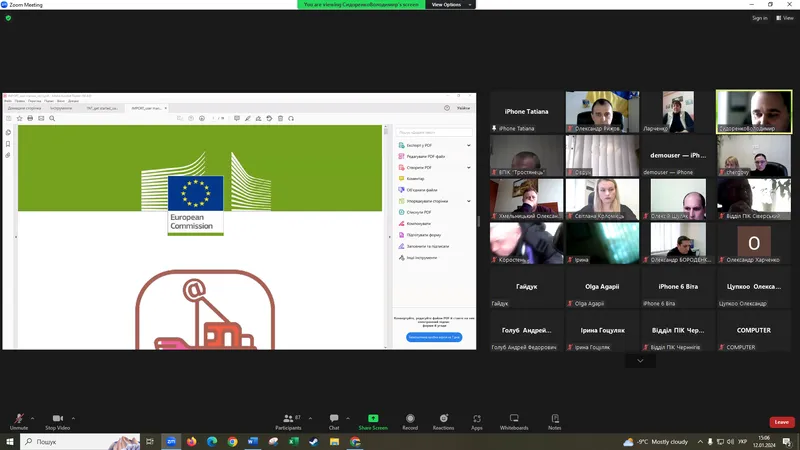Open Коментар tool in Acrobat pane

click(x=411, y=179)
